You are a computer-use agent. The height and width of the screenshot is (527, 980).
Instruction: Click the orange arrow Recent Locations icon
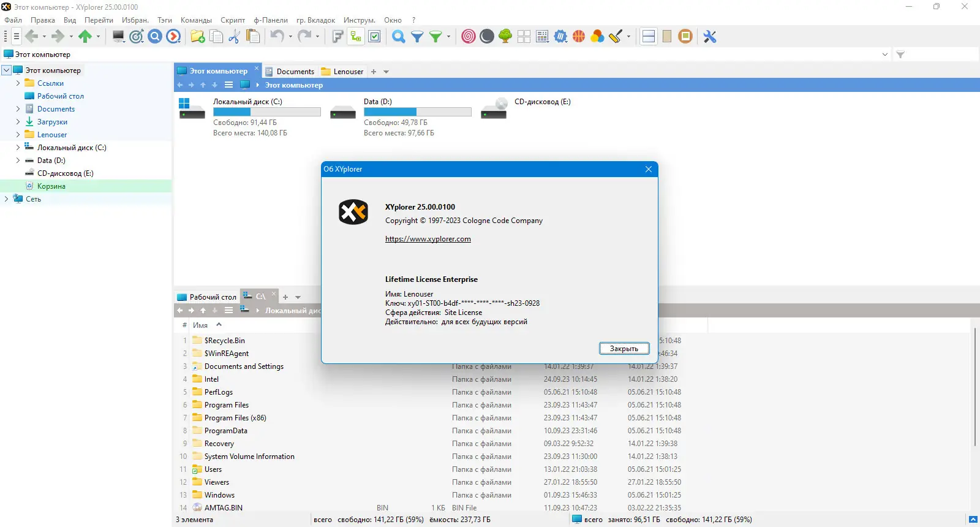click(174, 37)
